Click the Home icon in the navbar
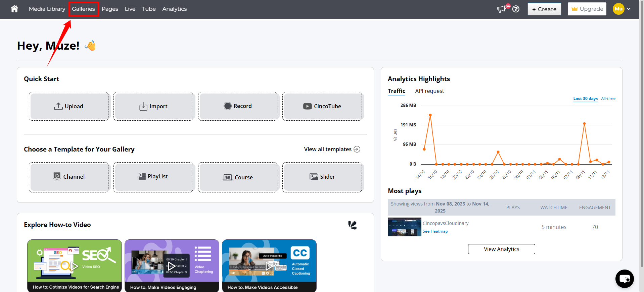The width and height of the screenshot is (644, 292). pyautogui.click(x=14, y=9)
